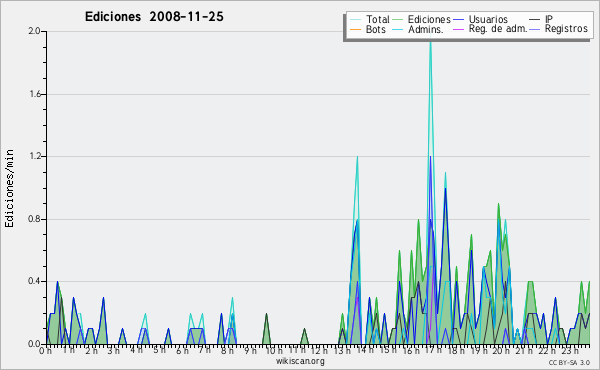Select the Registros legend entry
This screenshot has height=370, width=600.
pos(558,29)
